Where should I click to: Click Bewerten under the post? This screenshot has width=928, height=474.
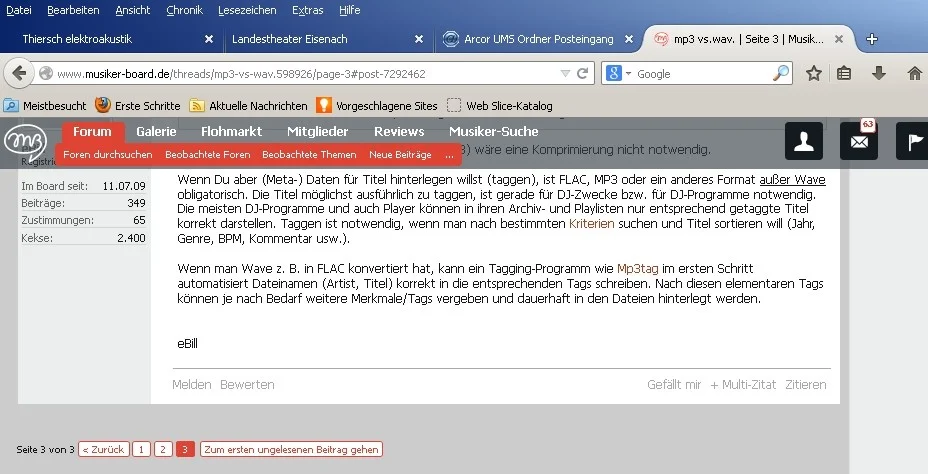coord(247,385)
